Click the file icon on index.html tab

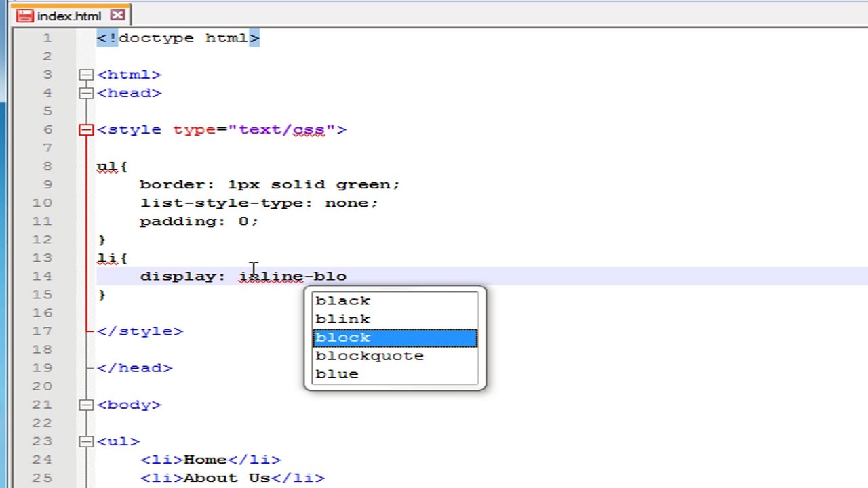(25, 16)
